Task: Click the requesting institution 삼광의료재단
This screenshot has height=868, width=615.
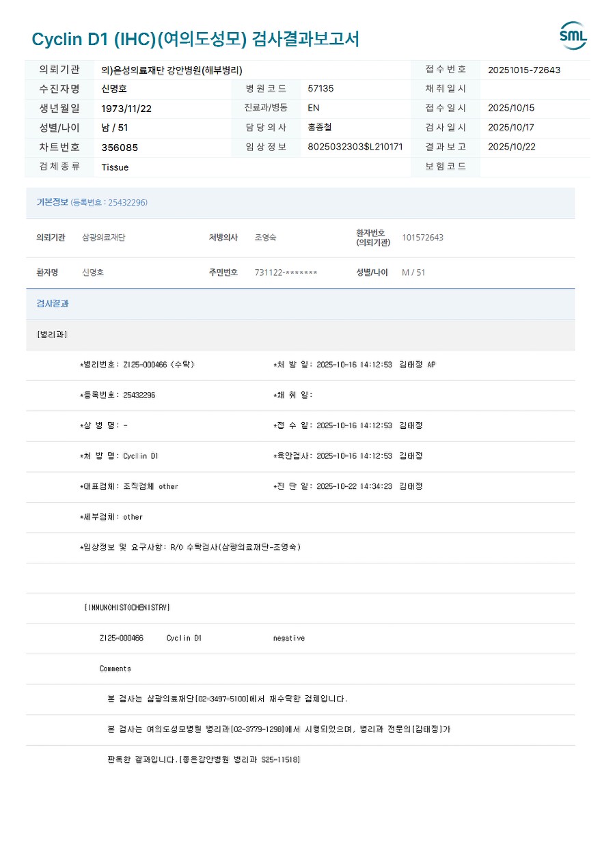Action: coord(103,238)
